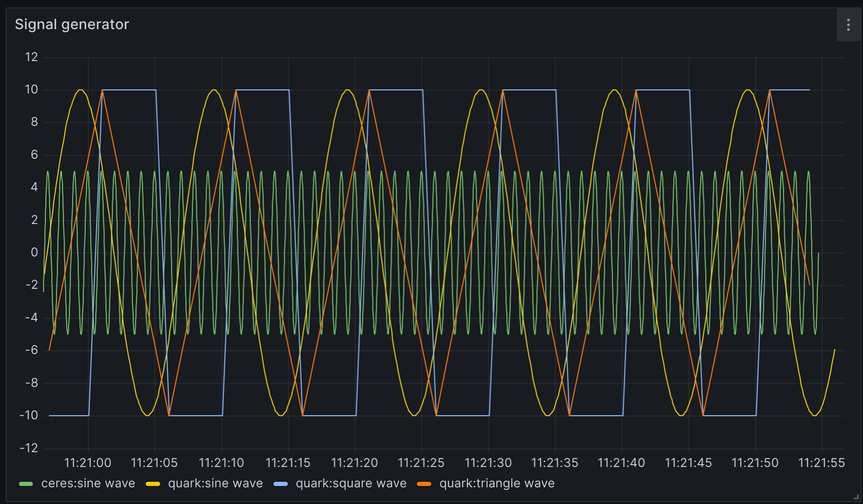This screenshot has width=863, height=504.
Task: Click the 11:21:25 time axis label
Action: 421,463
